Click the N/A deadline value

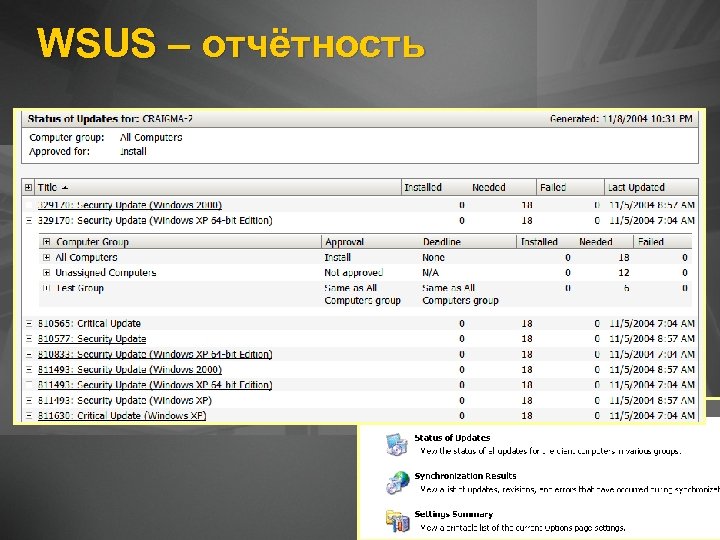[x=430, y=273]
